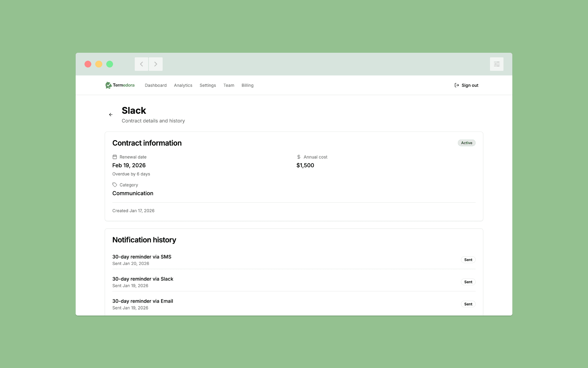The image size is (588, 368).
Task: Select the 30-day reminder via Email entry
Action: pos(143,301)
